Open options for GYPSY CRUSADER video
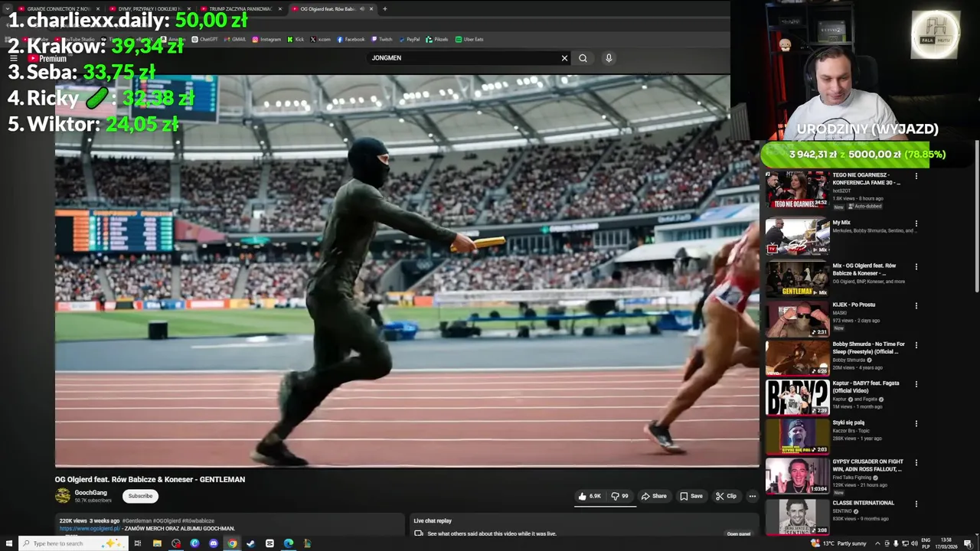The width and height of the screenshot is (980, 551). click(916, 463)
